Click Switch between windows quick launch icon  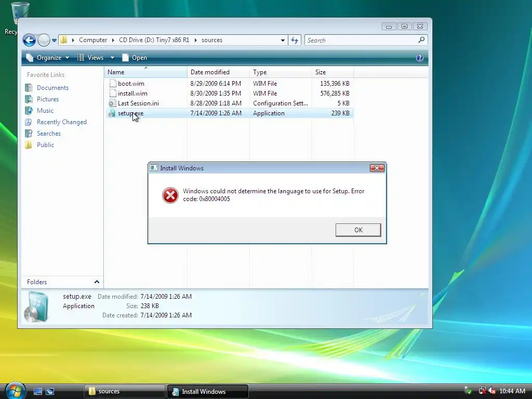50,392
